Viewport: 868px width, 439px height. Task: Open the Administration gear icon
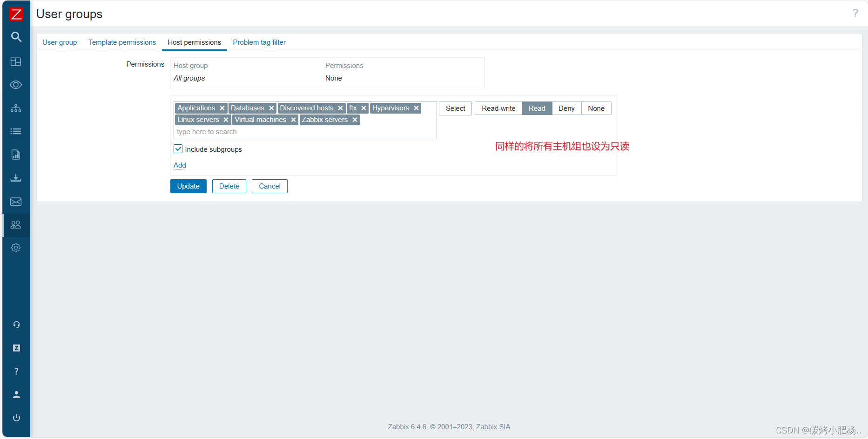coord(16,248)
